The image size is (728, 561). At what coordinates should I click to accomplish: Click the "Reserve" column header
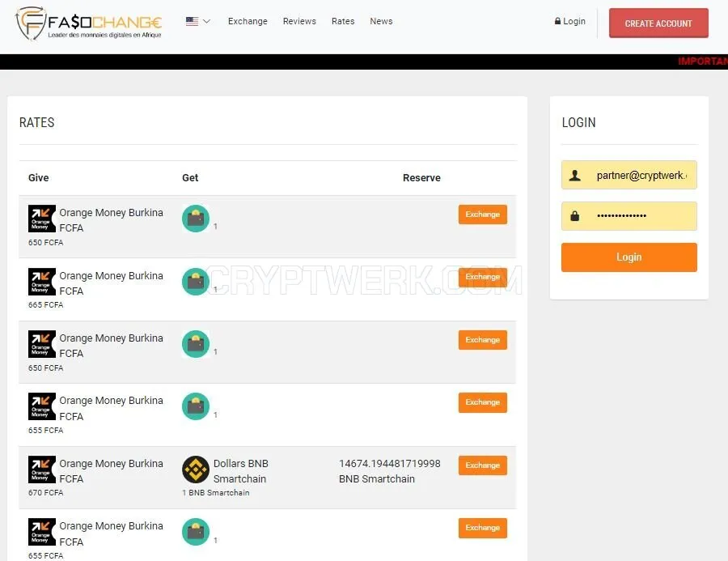tap(421, 178)
